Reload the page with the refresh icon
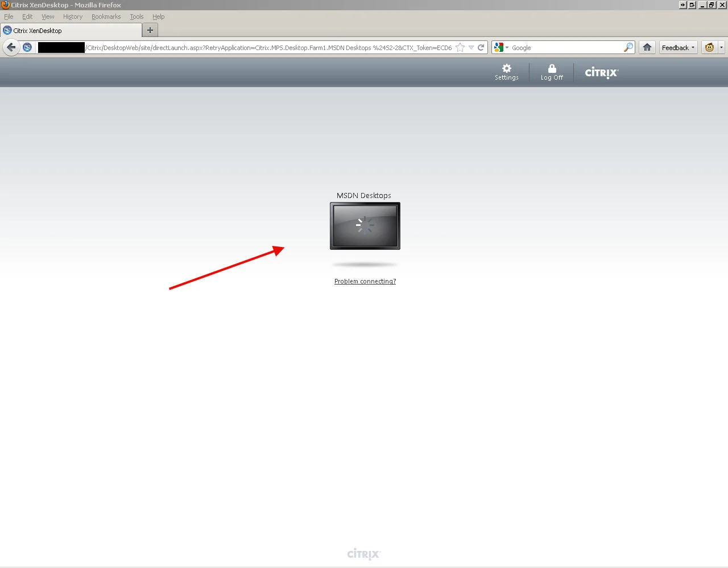 point(481,48)
